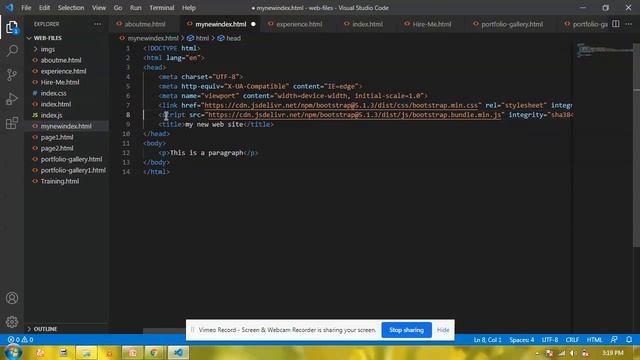The image size is (640, 360).
Task: Click Ln 8, Col 1 in status bar
Action: (x=487, y=340)
